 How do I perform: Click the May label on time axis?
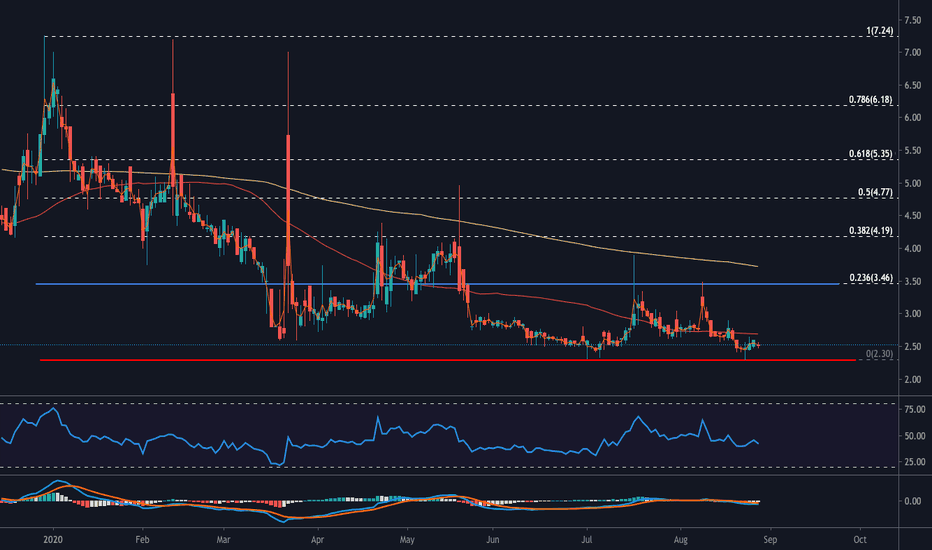(407, 540)
